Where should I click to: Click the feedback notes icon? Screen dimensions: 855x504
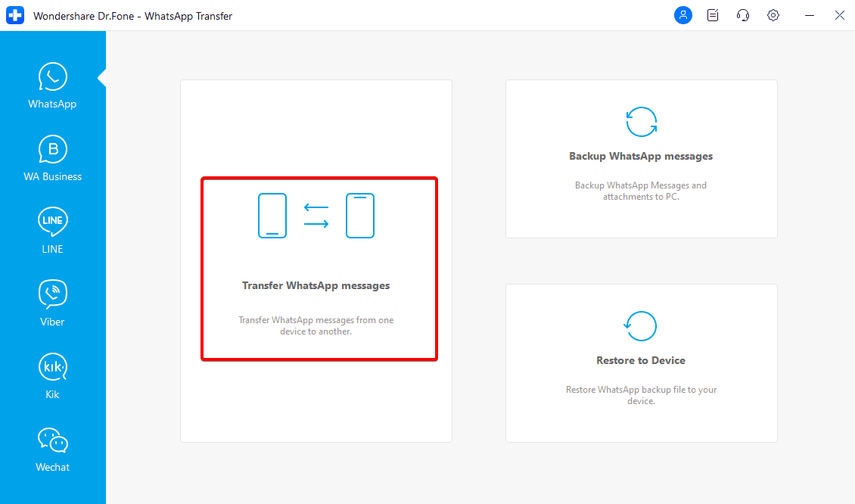pyautogui.click(x=713, y=15)
